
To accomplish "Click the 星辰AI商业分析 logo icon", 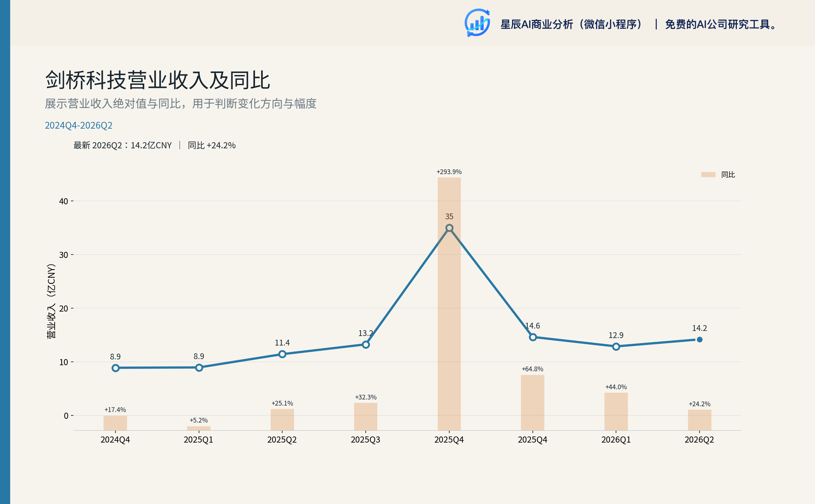I will (x=477, y=23).
